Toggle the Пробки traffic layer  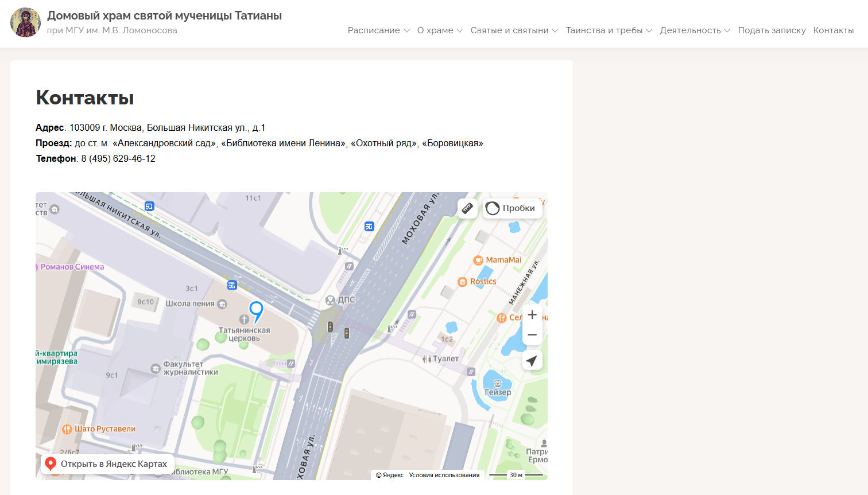pyautogui.click(x=512, y=208)
